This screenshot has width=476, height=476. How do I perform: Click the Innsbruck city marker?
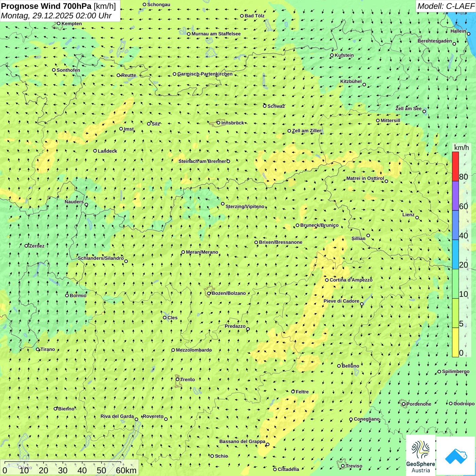218,123
